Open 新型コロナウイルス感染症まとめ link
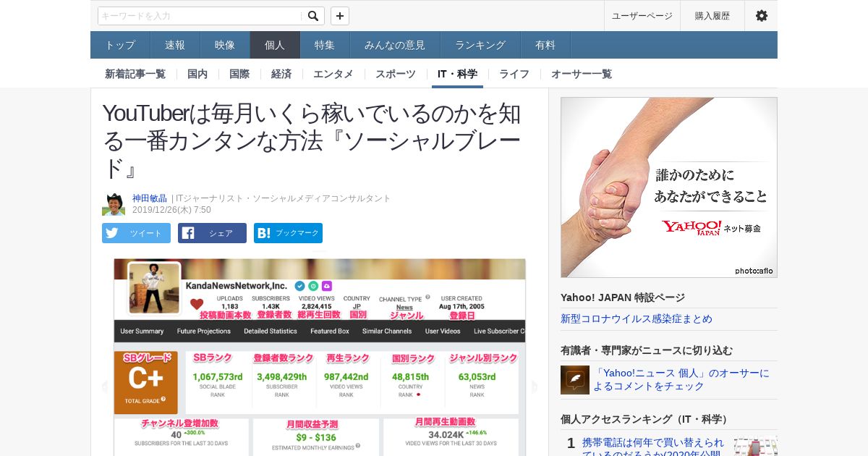 click(637, 318)
